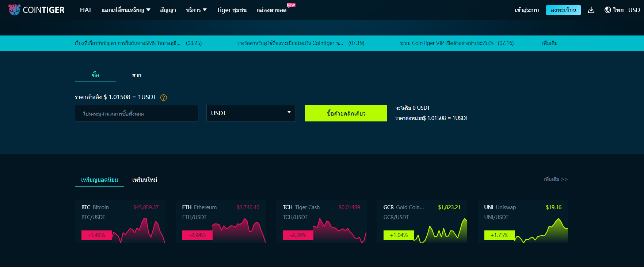The height and width of the screenshot is (267, 644).
Task: Expand the แลกเปลี่ยนเหรียญ dropdown menu
Action: pos(126,10)
